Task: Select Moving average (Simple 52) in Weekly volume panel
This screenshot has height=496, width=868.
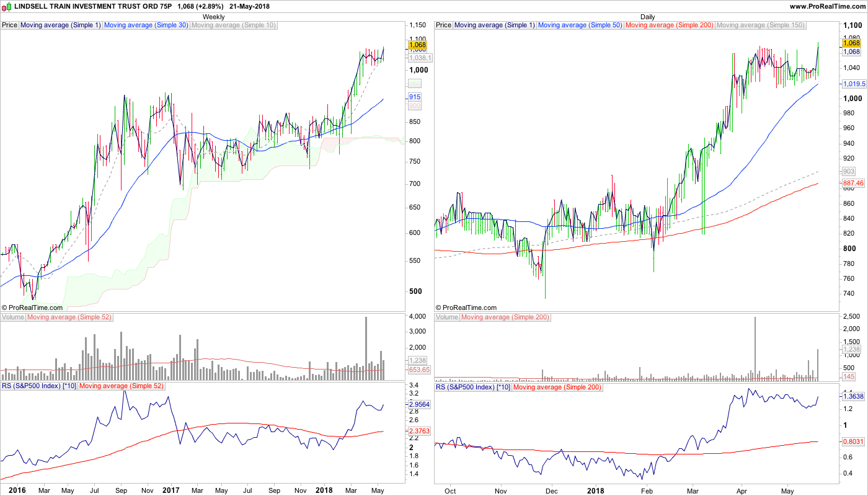Action: tap(70, 317)
